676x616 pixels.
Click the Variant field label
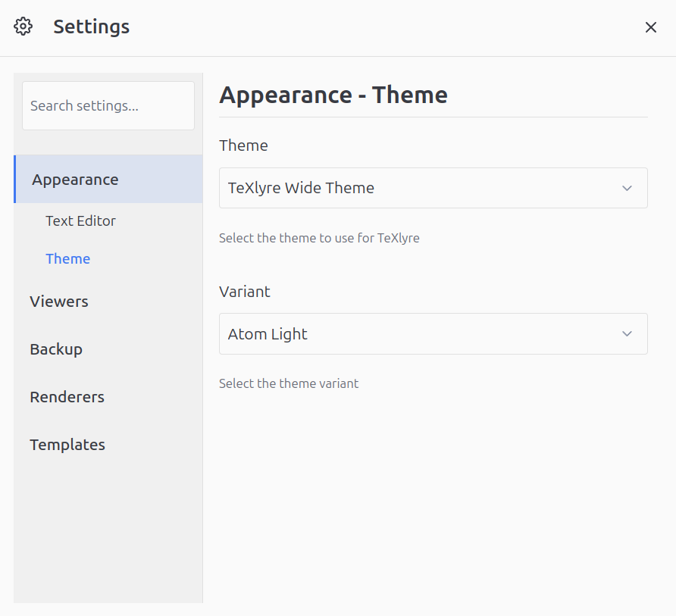pos(245,292)
